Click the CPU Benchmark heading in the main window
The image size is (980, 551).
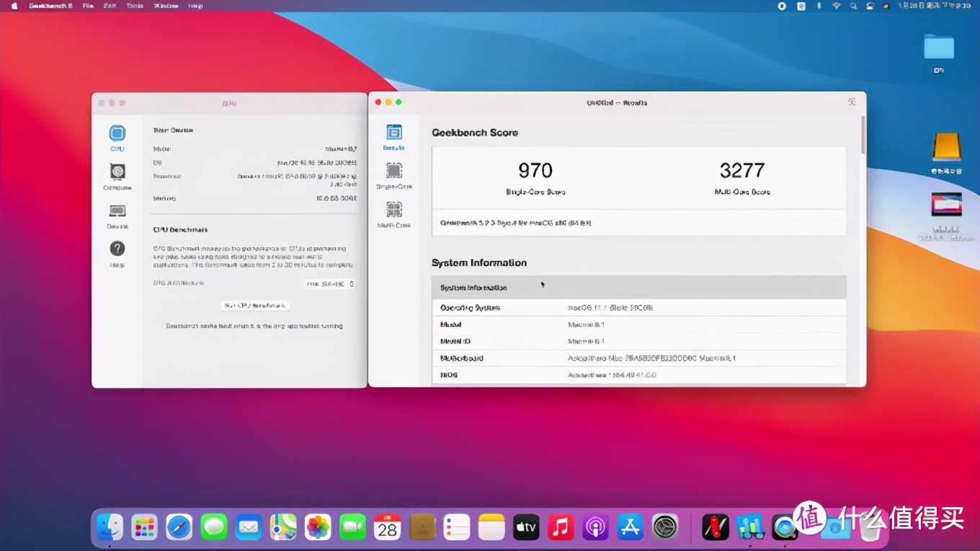pos(180,229)
